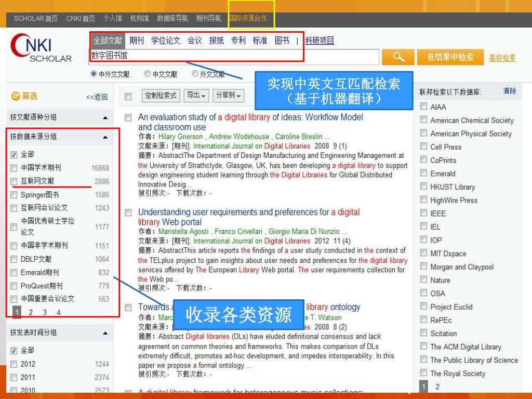The height and width of the screenshot is (399, 532).
Task: Check the Emerald期刊 checkbox
Action: tap(14, 272)
